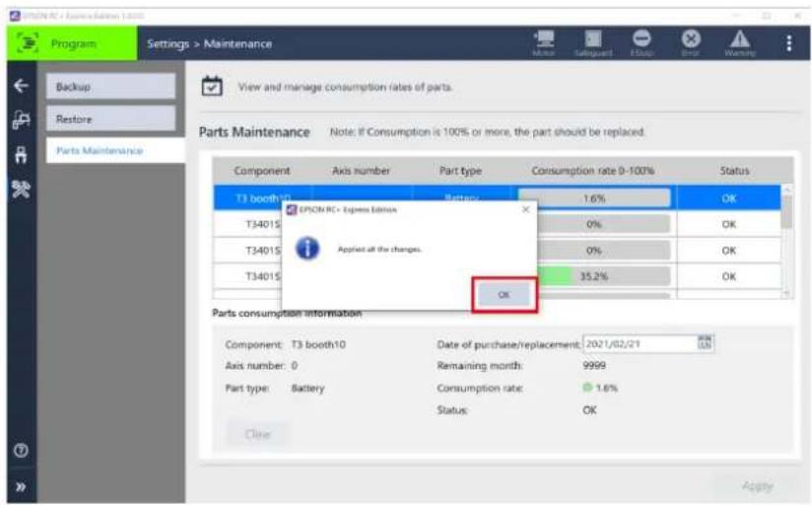Click Program tab bracket icon
Image resolution: width=812 pixels, height=505 pixels.
point(28,43)
